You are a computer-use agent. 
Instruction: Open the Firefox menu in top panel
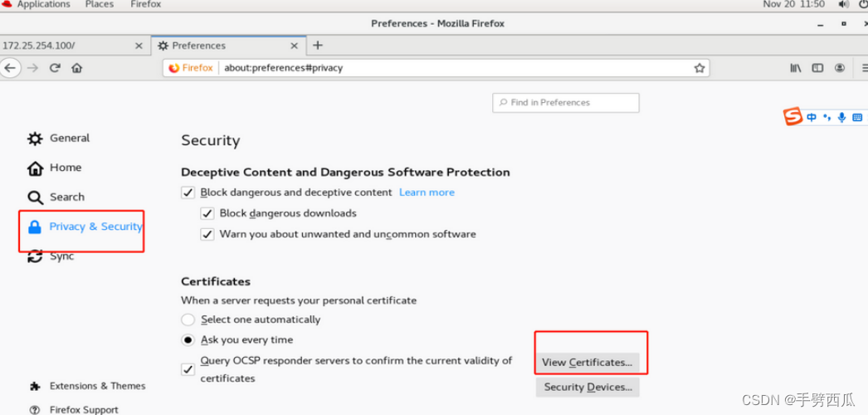146,4
